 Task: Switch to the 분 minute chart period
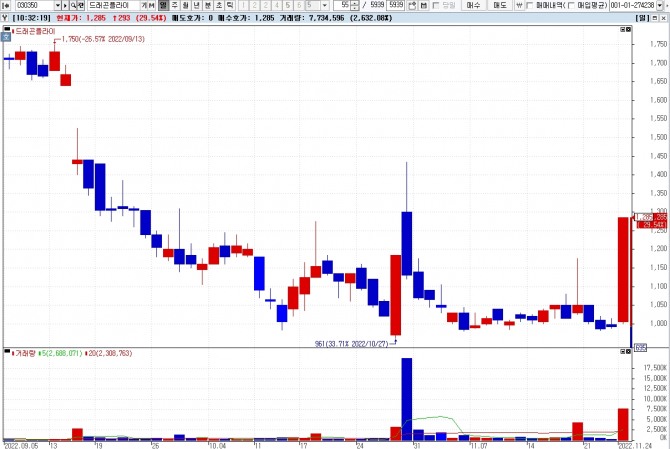[208, 5]
